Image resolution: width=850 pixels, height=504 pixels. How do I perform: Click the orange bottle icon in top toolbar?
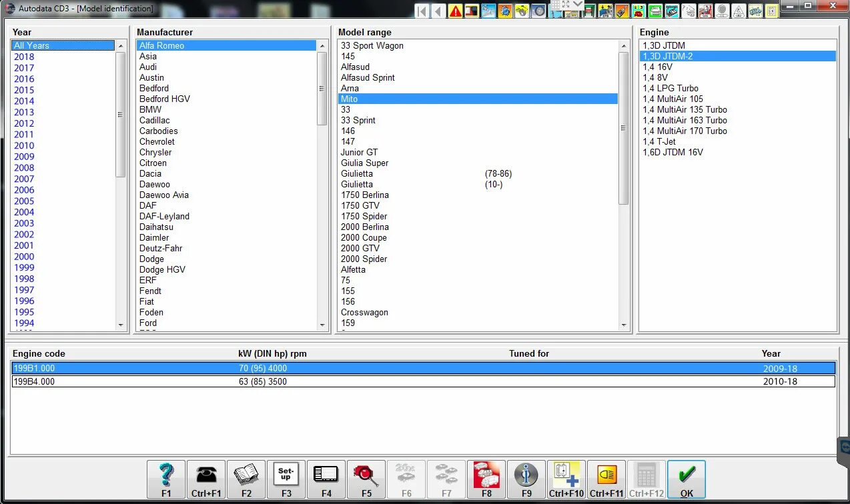(x=622, y=11)
